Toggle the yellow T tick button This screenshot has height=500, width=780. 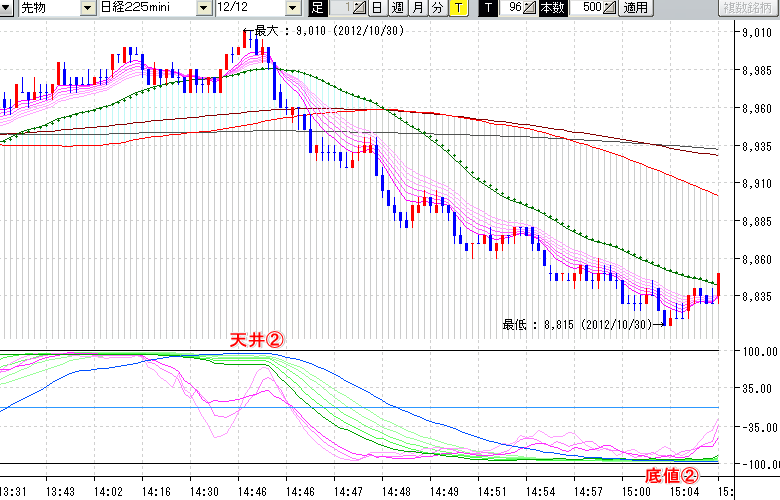[x=457, y=8]
